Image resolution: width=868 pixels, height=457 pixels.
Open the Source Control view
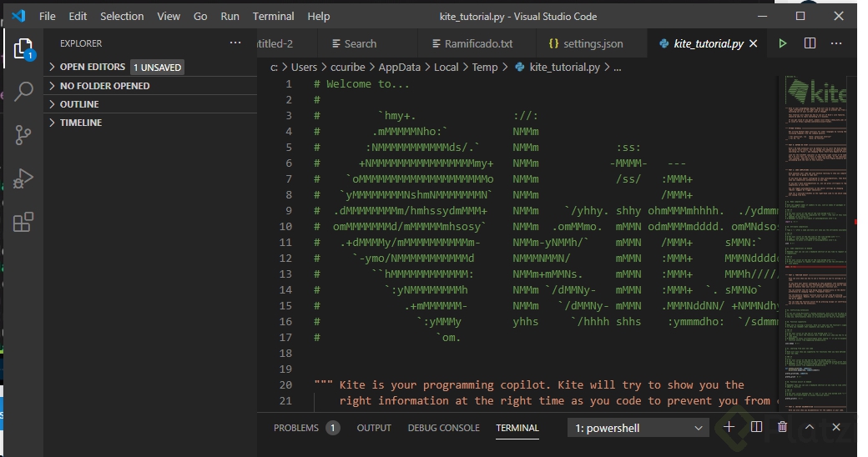[23, 135]
